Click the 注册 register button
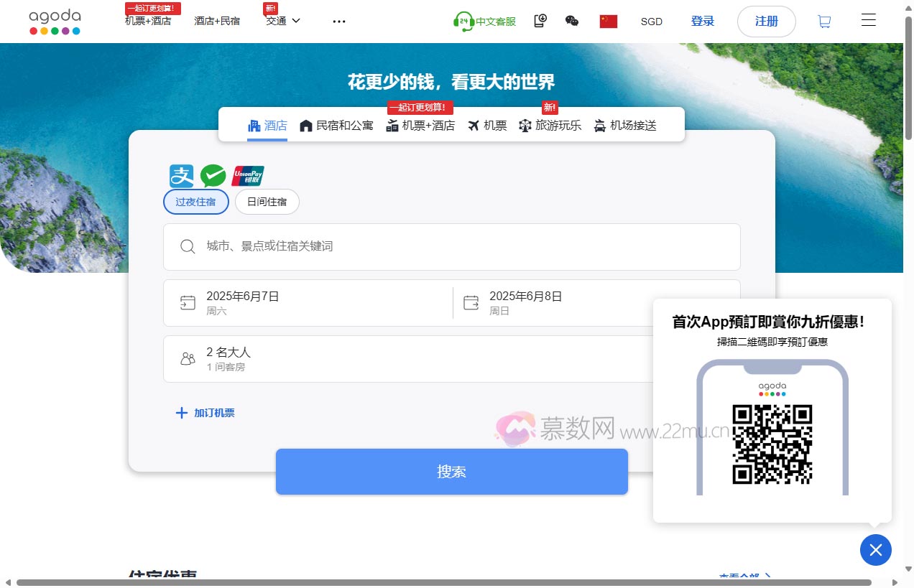Viewport: 914px width, 588px height. 766,22
